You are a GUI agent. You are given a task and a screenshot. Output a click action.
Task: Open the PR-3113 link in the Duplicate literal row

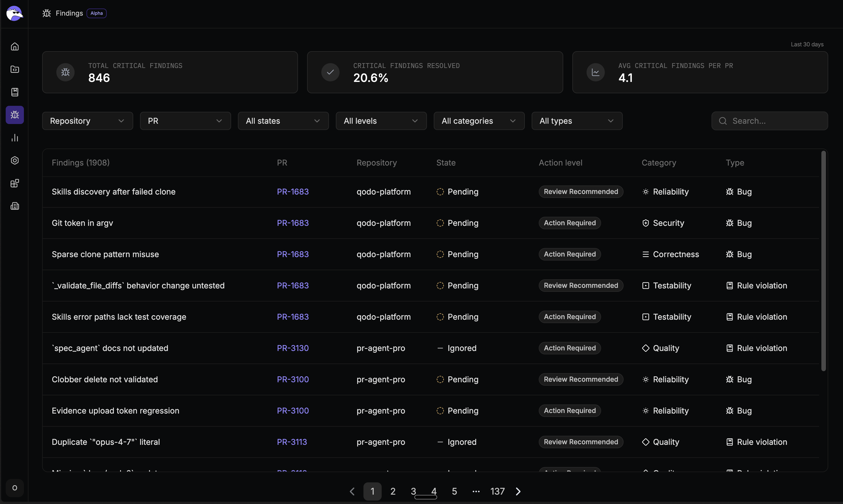click(292, 442)
